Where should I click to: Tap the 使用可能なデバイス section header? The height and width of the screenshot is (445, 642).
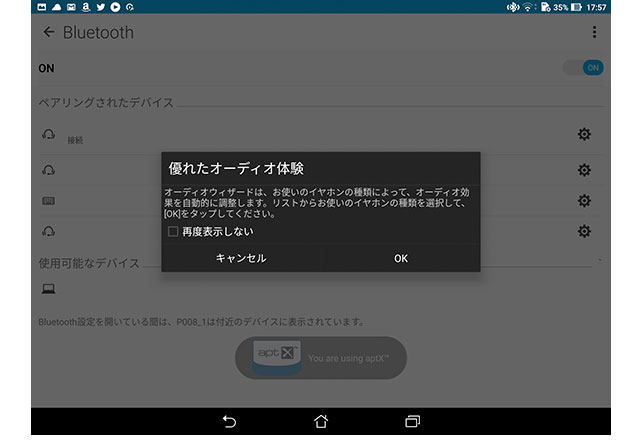tap(89, 263)
